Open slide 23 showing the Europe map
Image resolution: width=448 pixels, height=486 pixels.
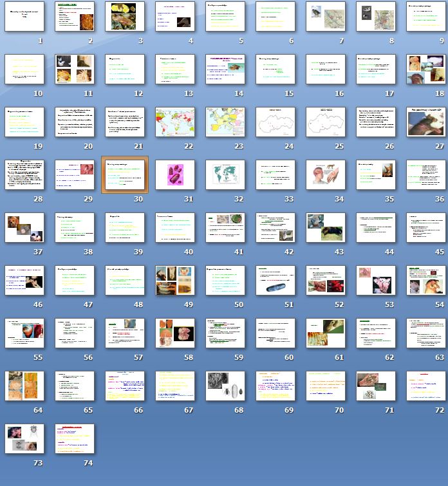(225, 122)
